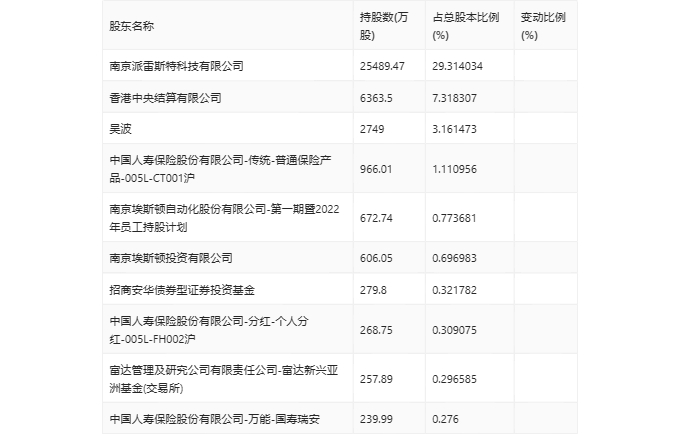Select shareholder 南京派雷斯特科技有限公司
680x434 pixels.
coord(176,66)
